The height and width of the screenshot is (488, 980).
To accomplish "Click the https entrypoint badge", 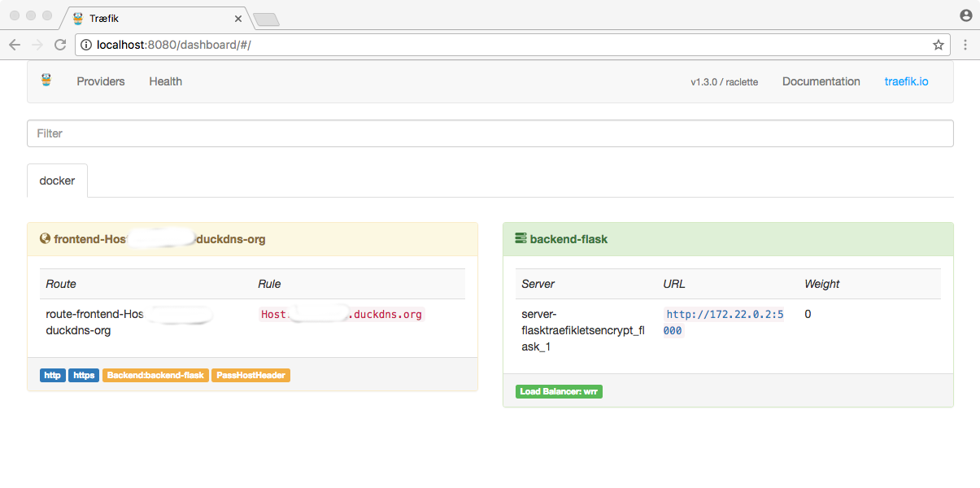I will click(x=84, y=375).
